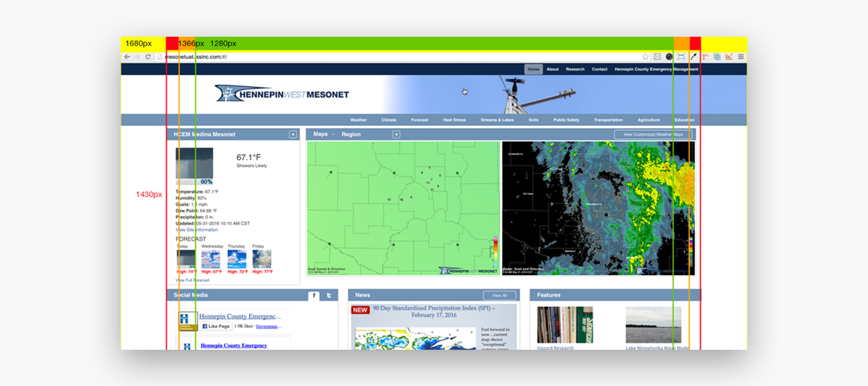Click the Thursday forecast thumbnail
Screen dimensions: 868x386
[237, 259]
